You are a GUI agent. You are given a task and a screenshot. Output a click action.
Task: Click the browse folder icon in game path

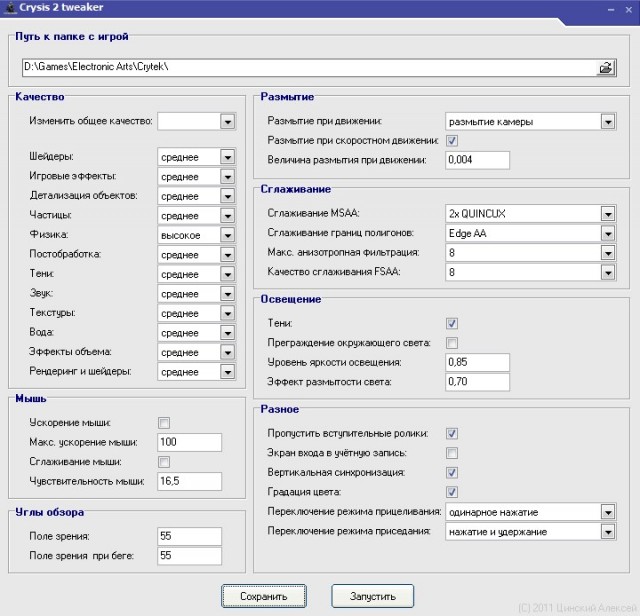(x=605, y=68)
